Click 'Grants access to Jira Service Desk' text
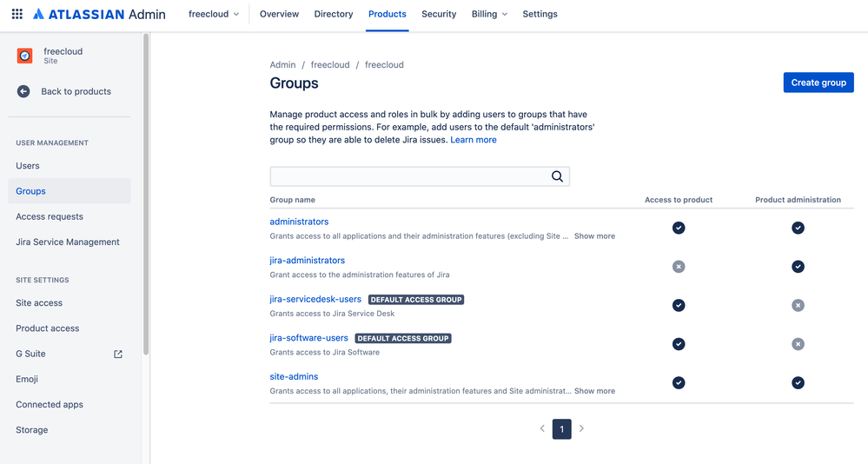Image resolution: width=868 pixels, height=464 pixels. [x=332, y=314]
